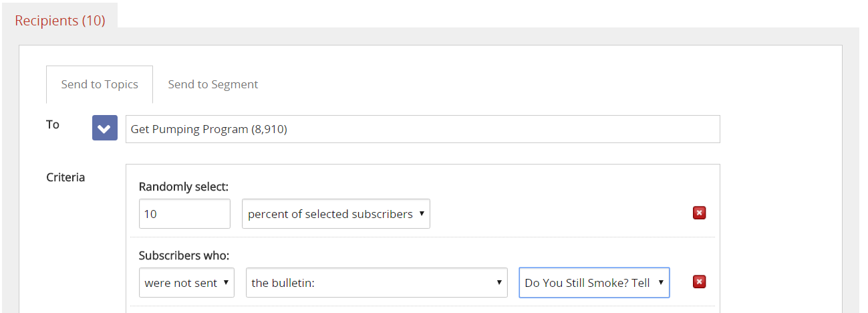This screenshot has width=868, height=313.
Task: Click the arrow on percent of selected subscribers
Action: [422, 214]
